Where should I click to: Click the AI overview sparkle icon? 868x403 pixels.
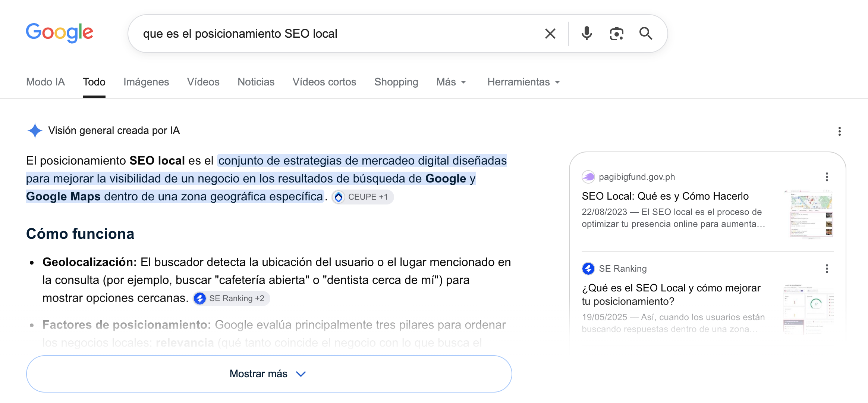(35, 131)
